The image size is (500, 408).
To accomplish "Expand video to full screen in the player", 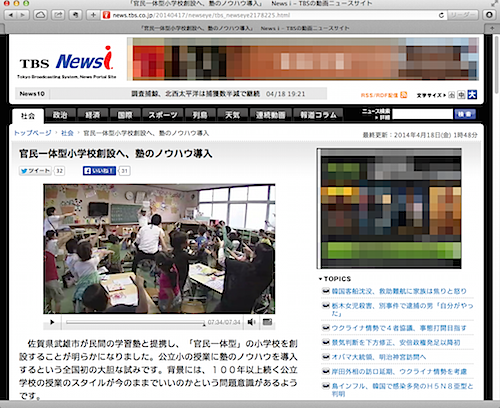I will point(267,322).
